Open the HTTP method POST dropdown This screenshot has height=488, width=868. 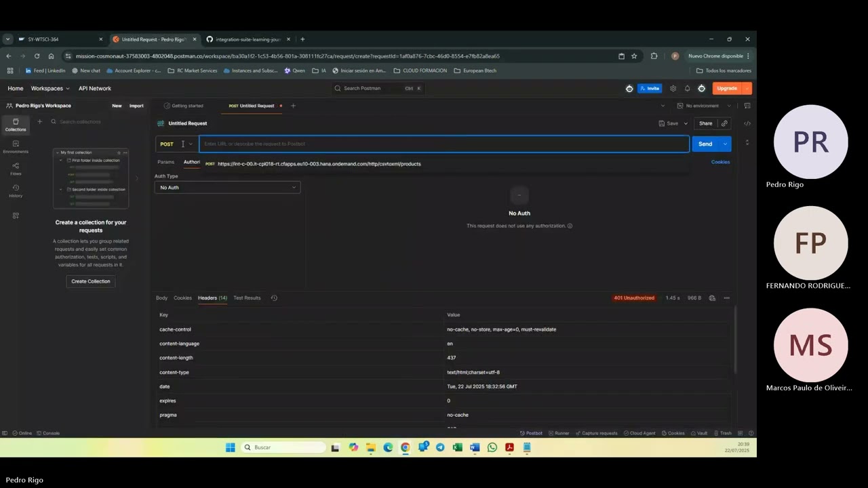(x=176, y=144)
